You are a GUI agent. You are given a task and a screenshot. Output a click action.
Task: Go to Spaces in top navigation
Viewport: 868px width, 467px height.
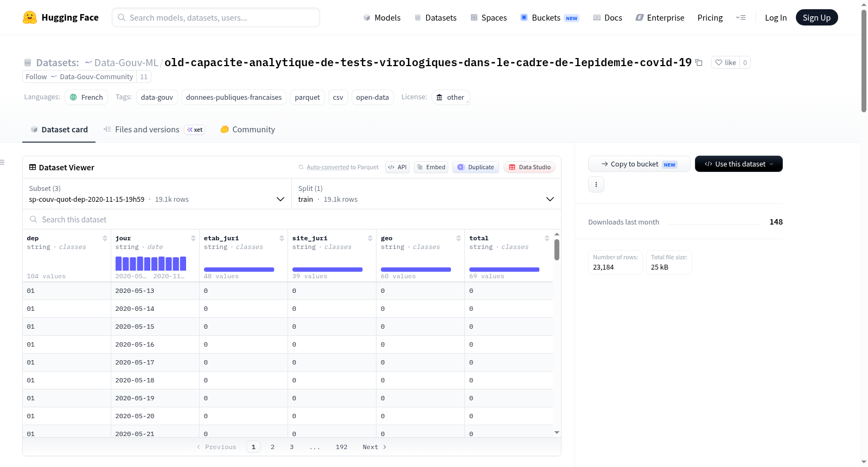(488, 17)
